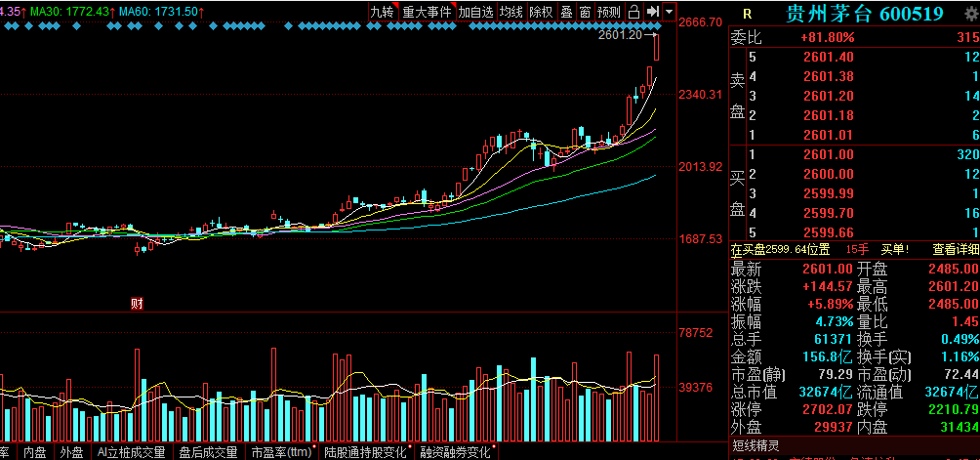Click the 总市值 value 32674亿
This screenshot has height=460, width=980.
(826, 392)
